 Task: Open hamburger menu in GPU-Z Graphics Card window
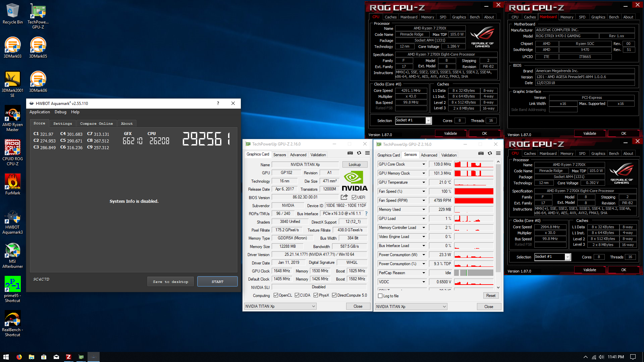point(368,153)
